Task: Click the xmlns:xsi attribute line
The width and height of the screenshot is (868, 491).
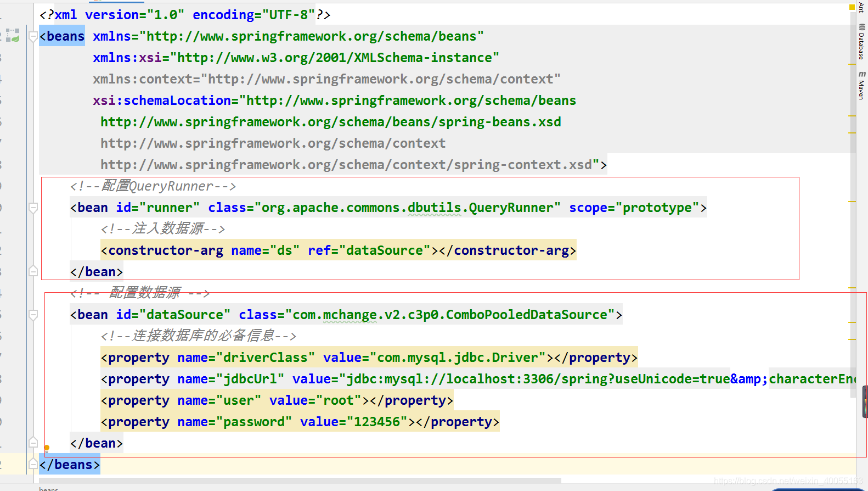Action: 296,58
